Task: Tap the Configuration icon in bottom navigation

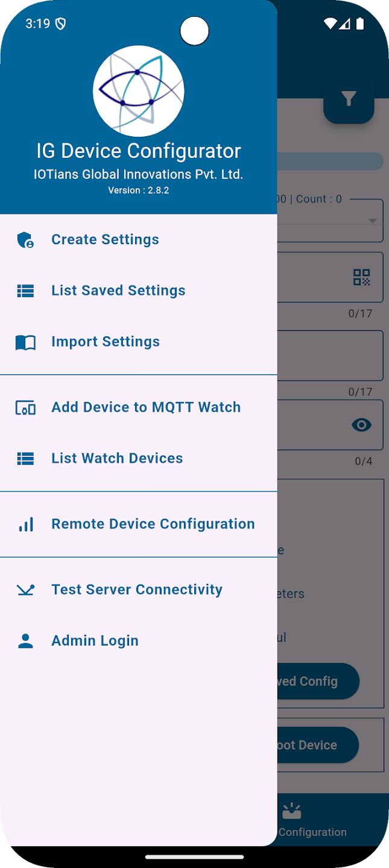Action: click(292, 811)
